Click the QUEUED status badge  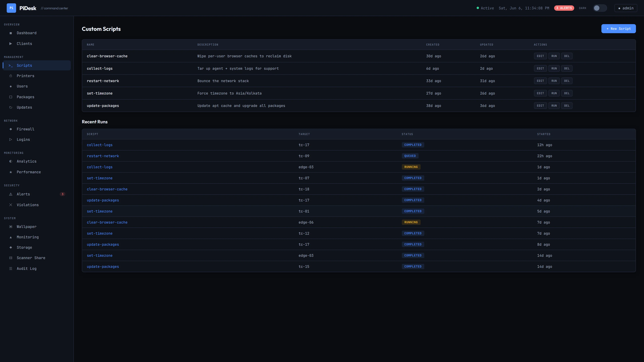tap(410, 156)
